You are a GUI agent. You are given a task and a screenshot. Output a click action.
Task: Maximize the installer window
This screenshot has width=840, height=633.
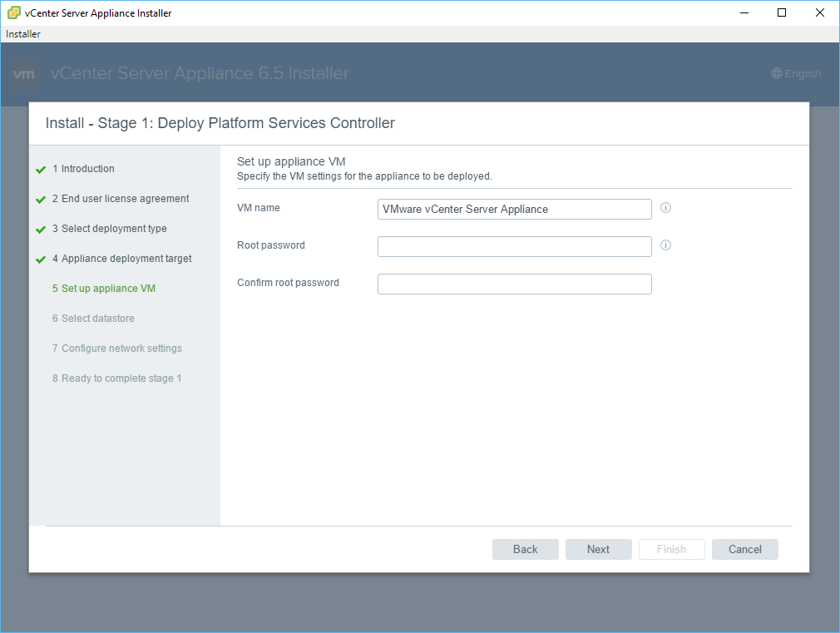pyautogui.click(x=781, y=12)
